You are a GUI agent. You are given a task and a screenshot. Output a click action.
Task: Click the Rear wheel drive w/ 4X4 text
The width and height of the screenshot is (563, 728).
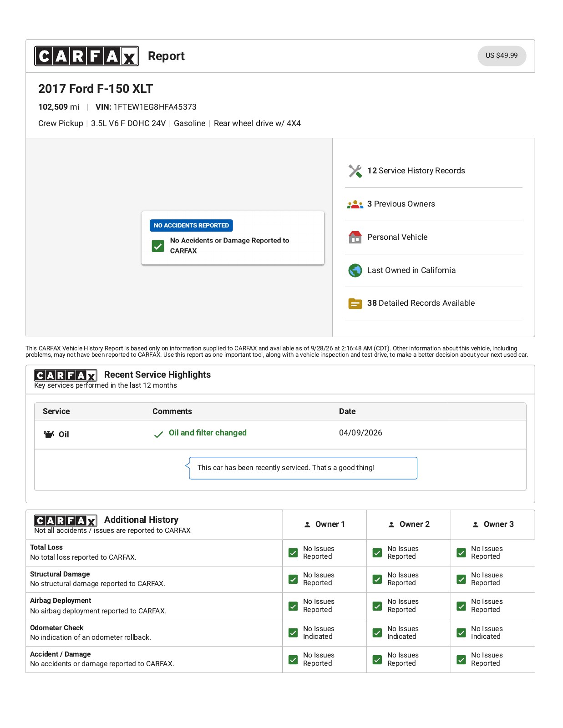tap(257, 123)
